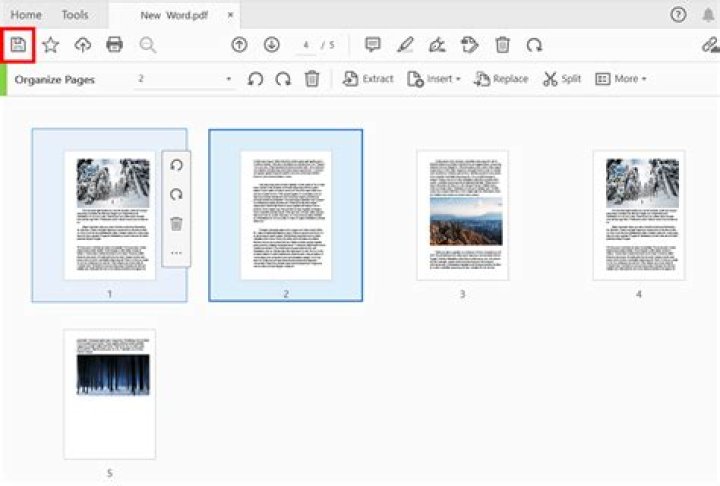
Task: Delete page via top toolbar trash
Action: (x=502, y=45)
